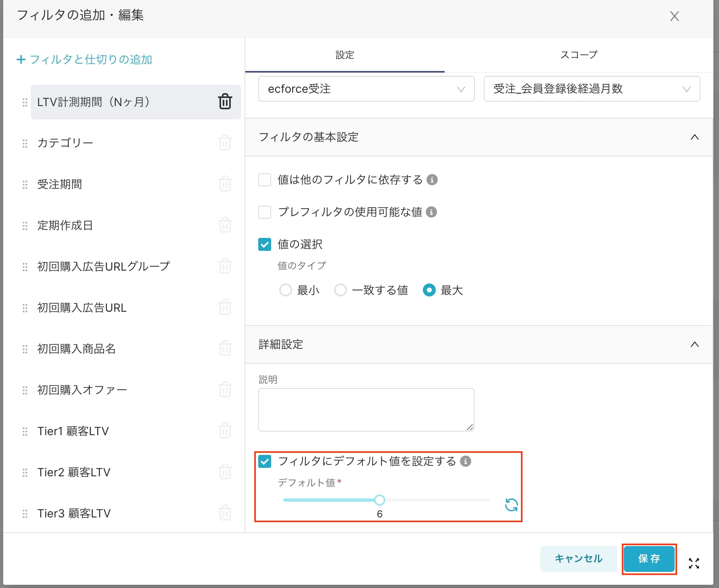The height and width of the screenshot is (588, 719).
Task: Remove Tier3 顧客LTV via trash icon
Action: 225,513
